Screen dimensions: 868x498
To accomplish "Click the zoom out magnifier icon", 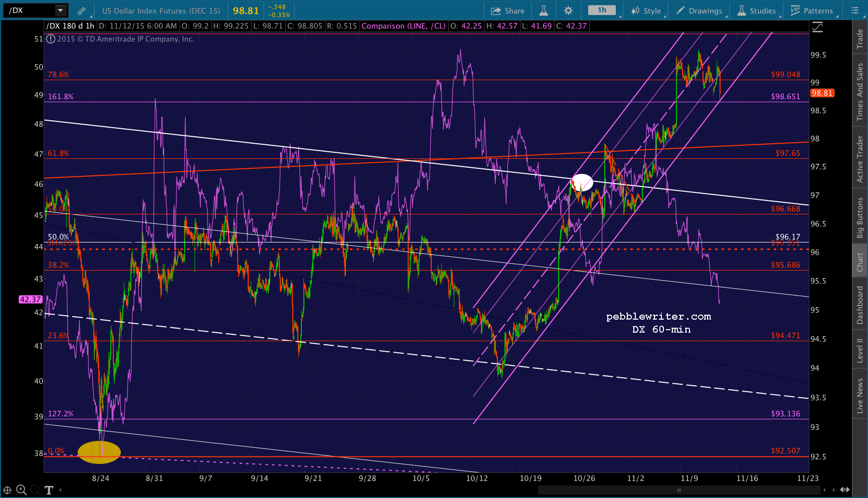I will [35, 490].
